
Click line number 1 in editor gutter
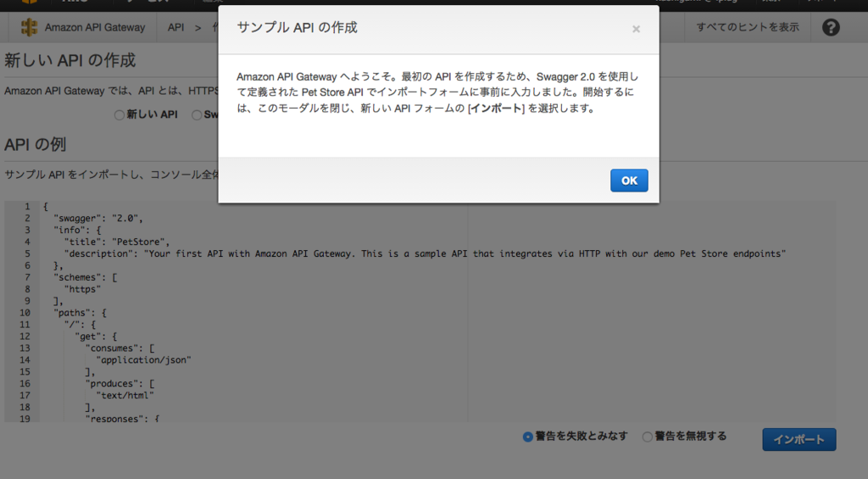coord(26,207)
